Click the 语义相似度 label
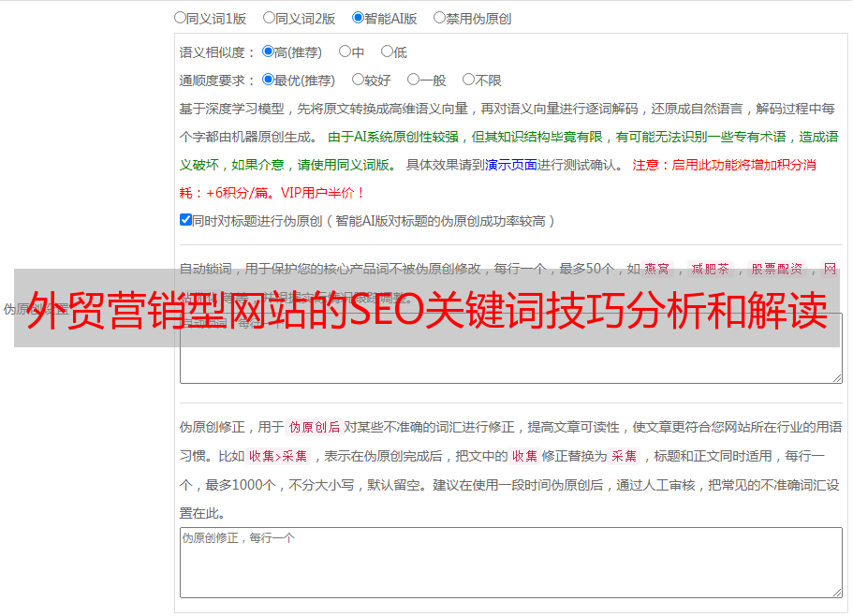The image size is (853, 616). 217,52
